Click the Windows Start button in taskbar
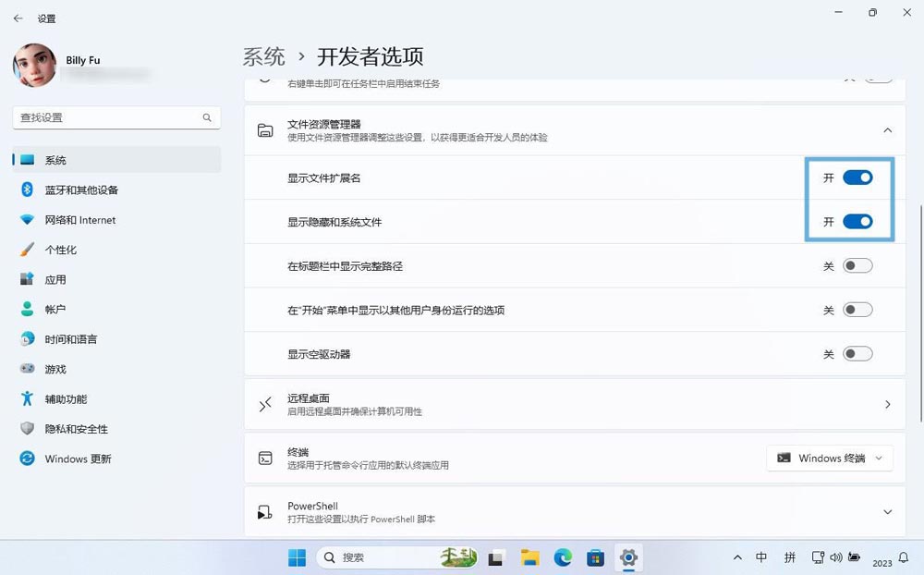The width and height of the screenshot is (924, 575). point(297,557)
